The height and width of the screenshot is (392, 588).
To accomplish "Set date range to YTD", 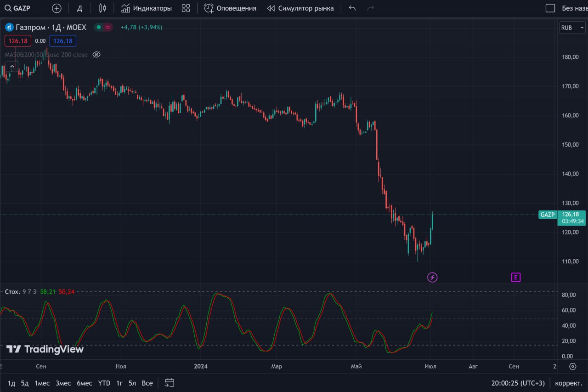I will point(104,383).
